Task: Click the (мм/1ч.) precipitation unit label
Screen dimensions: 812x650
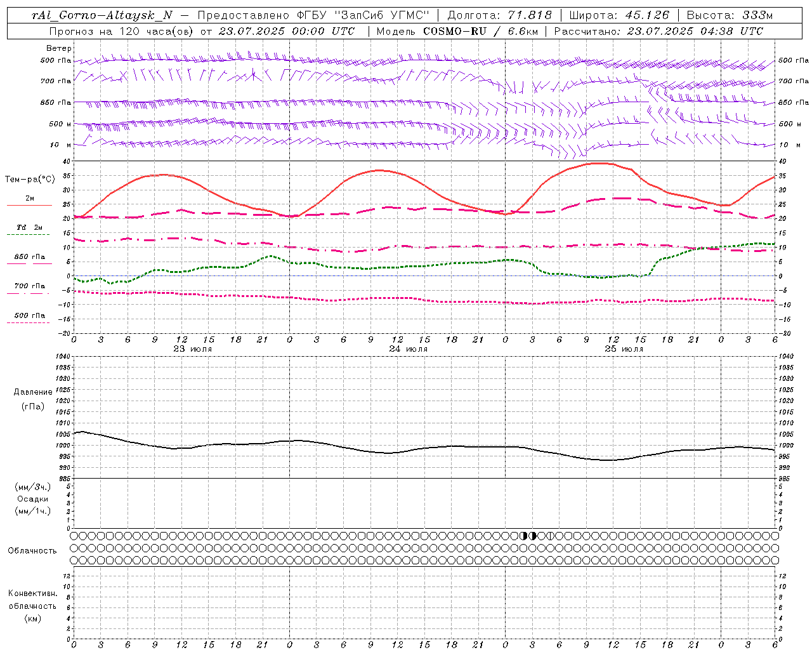Action: coord(33,511)
